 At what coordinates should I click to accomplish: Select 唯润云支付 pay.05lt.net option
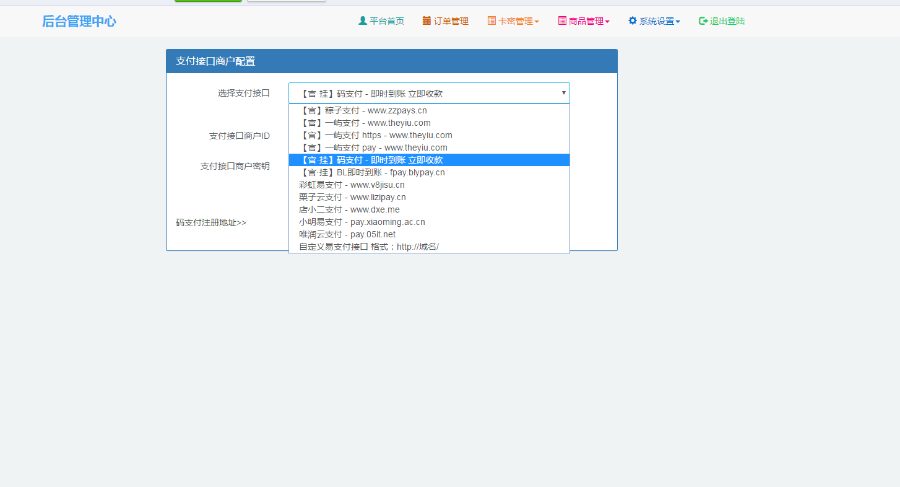[429, 234]
